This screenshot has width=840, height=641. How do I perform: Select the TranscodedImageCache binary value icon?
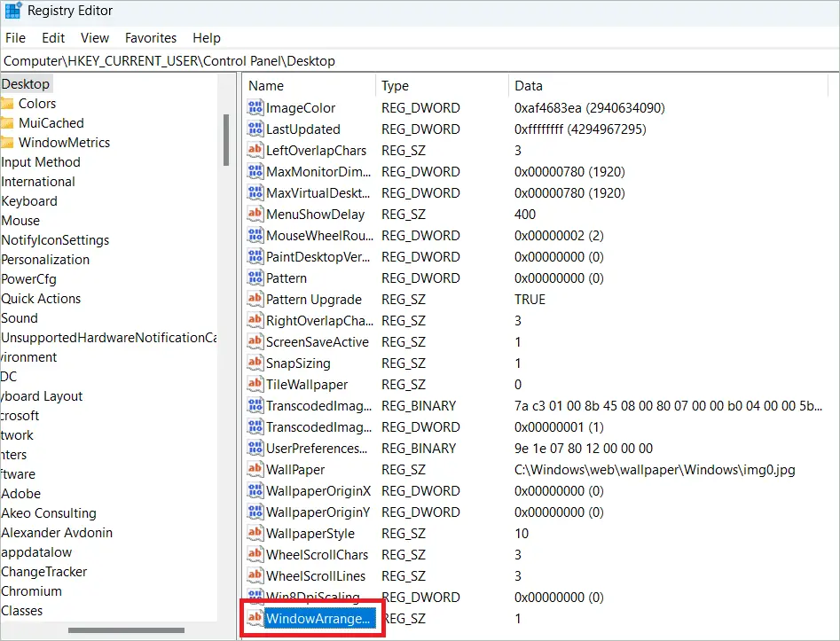(x=255, y=406)
